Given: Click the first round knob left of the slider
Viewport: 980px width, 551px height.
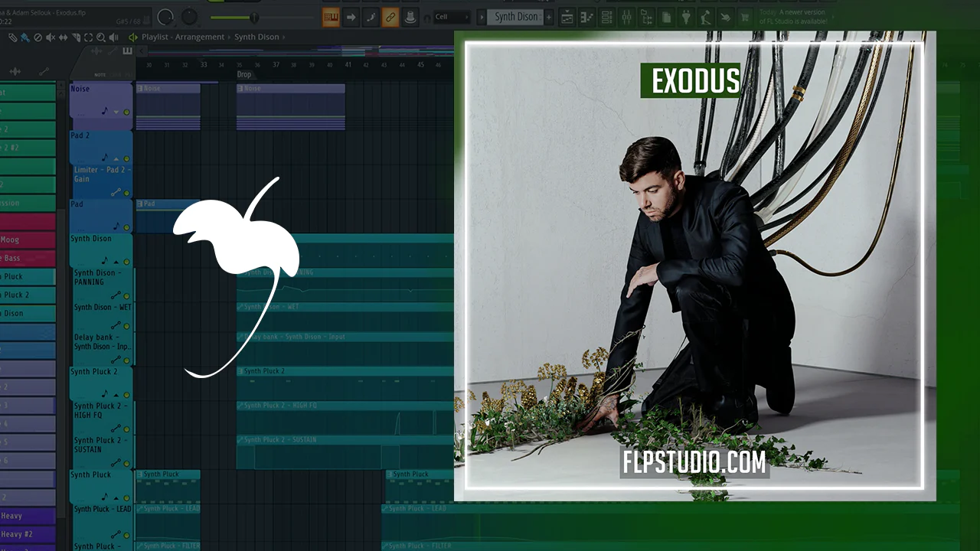Looking at the screenshot, I should (x=165, y=17).
